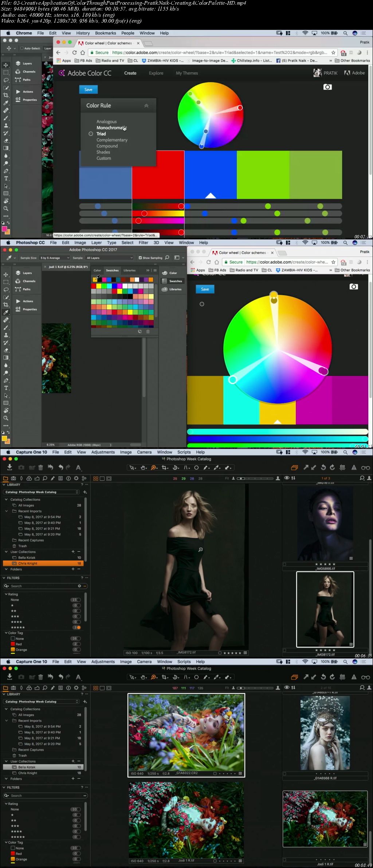Image resolution: width=373 pixels, height=868 pixels.
Task: Click proofing glasses icon in 00:06:35 Capture One frame
Action: click(365, 468)
